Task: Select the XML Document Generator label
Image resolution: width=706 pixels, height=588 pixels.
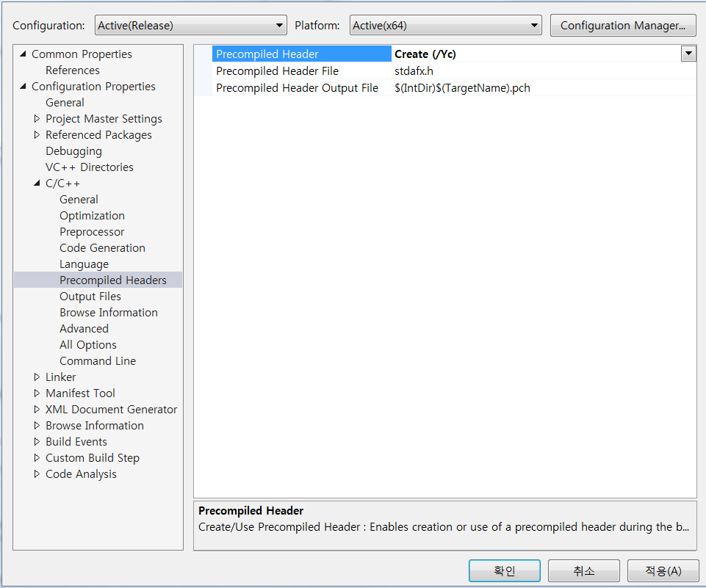Action: click(x=111, y=410)
